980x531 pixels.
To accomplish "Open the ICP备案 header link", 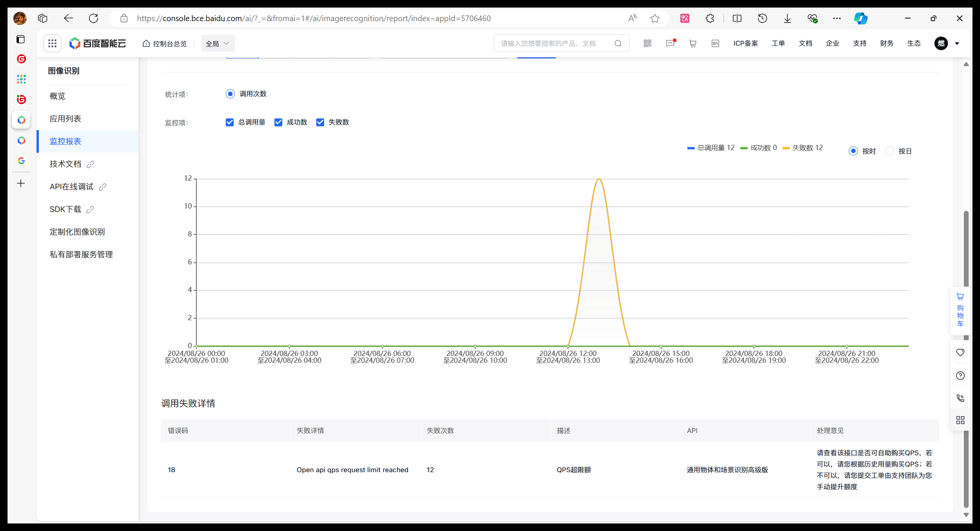I will tap(745, 43).
